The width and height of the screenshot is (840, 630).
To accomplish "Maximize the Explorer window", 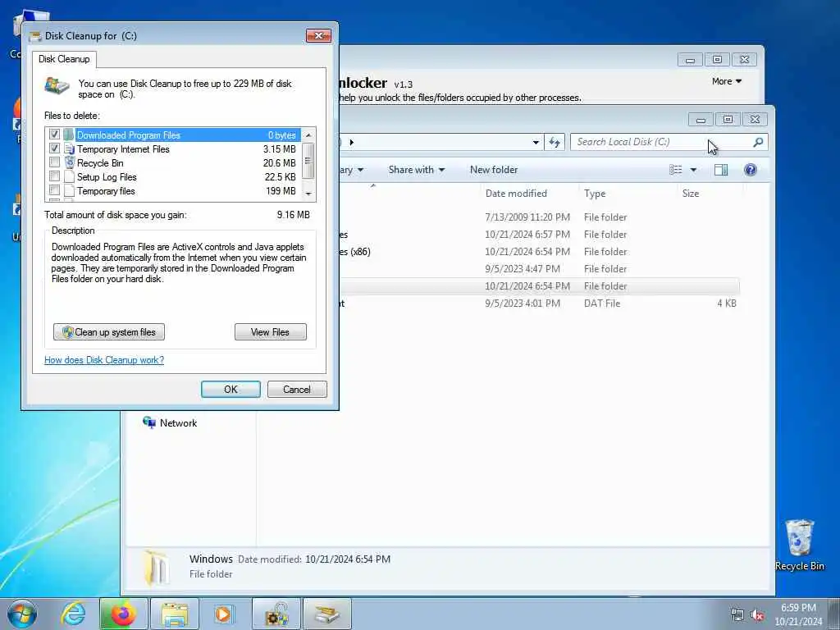I will tap(728, 120).
